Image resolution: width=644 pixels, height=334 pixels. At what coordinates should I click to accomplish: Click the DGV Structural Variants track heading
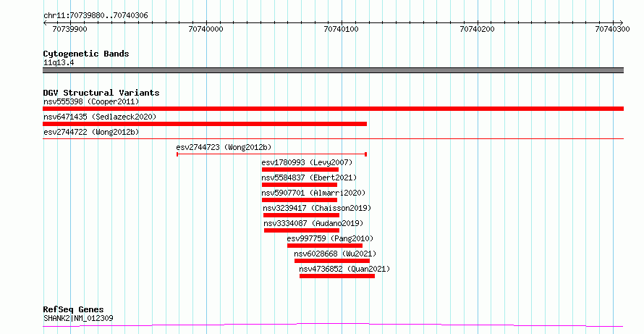(x=101, y=93)
